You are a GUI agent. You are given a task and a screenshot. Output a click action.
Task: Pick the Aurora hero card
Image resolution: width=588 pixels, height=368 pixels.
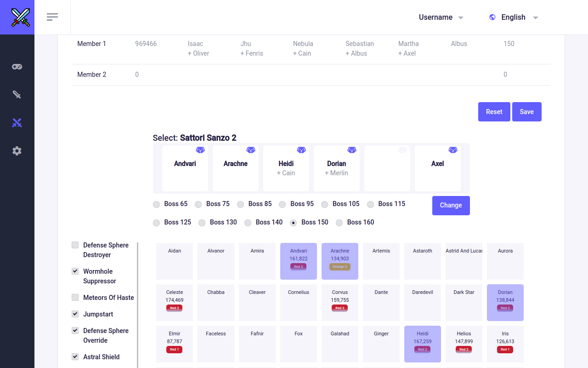(x=505, y=261)
